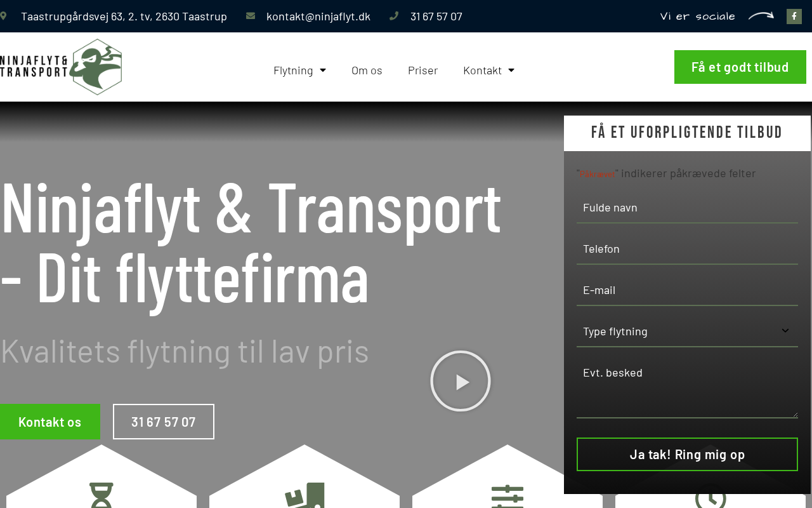Click the envelope email icon
Screen dimensions: 812x508
click(251, 16)
